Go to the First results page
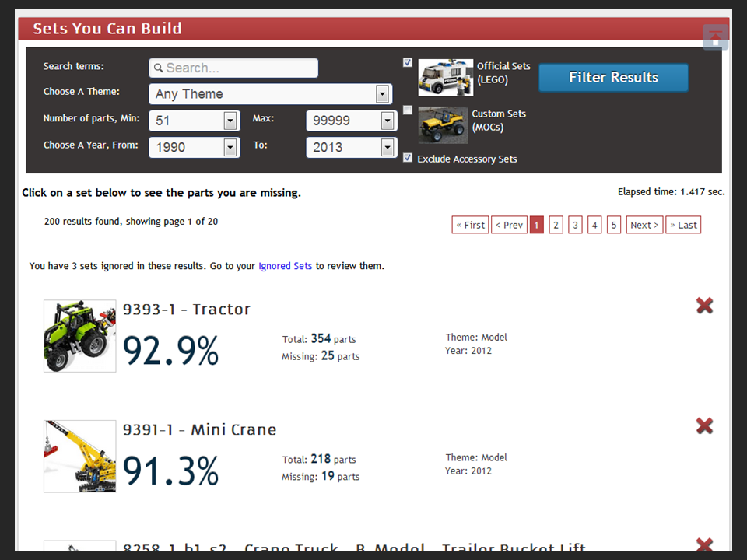Screen dimensions: 747x560 click(470, 225)
